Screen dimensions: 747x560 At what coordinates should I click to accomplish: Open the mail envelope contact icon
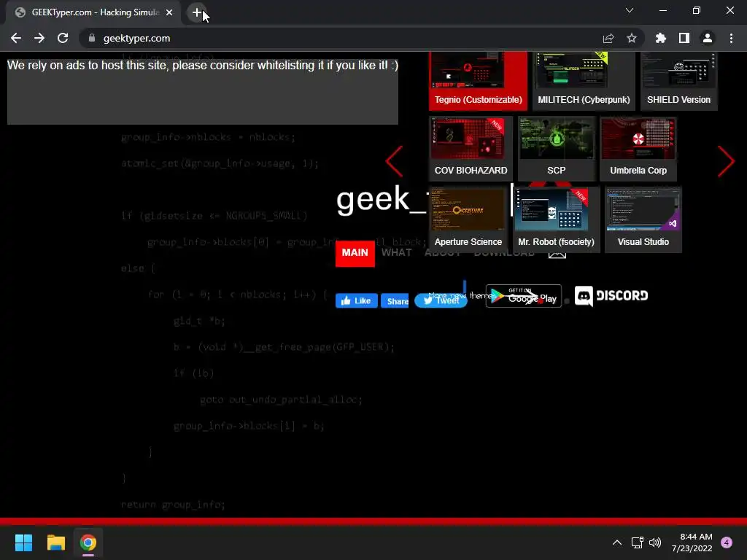(x=557, y=253)
